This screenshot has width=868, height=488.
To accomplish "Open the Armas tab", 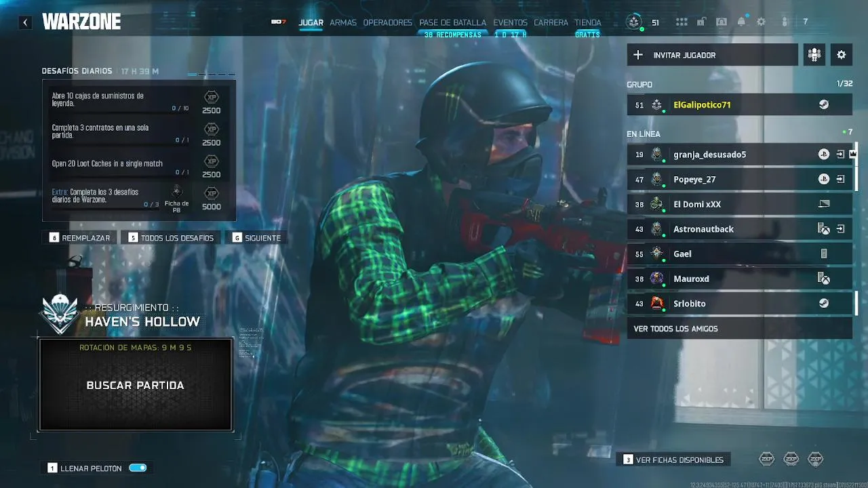I will click(343, 22).
